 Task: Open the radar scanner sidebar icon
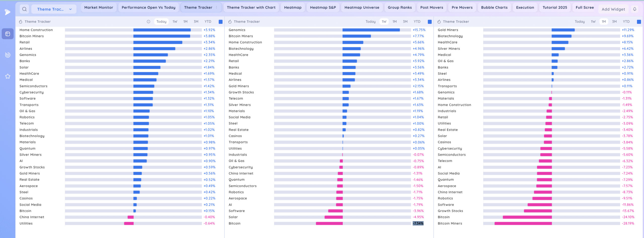coord(8,55)
